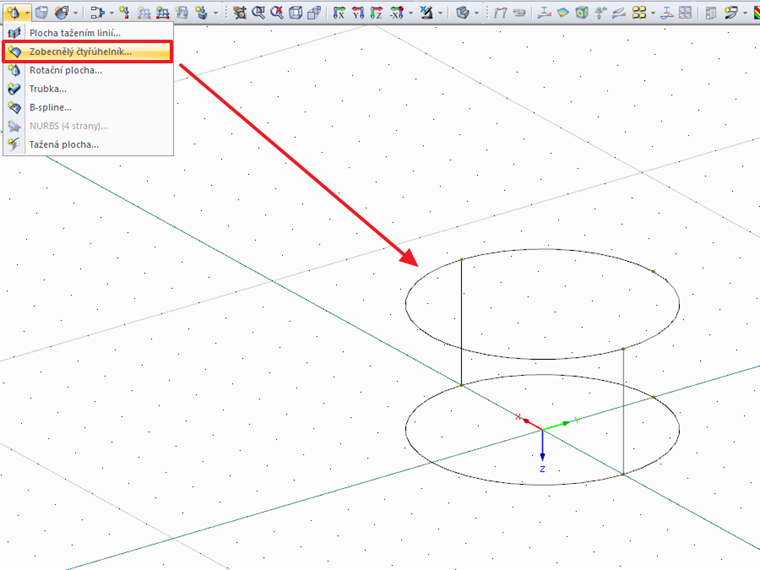Set view in Z direction
The image size is (760, 570).
click(377, 12)
